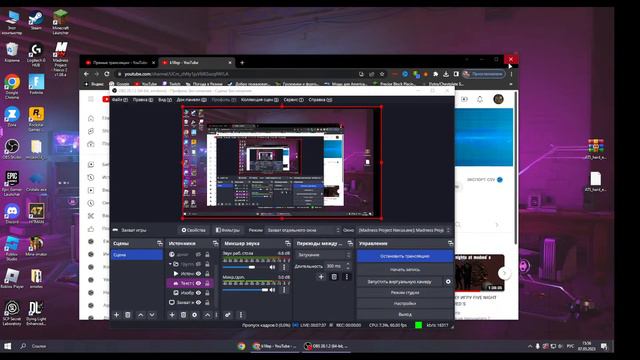Open desktop audio channel options dots
This screenshot has width=640, height=360.
pyautogui.click(x=284, y=267)
